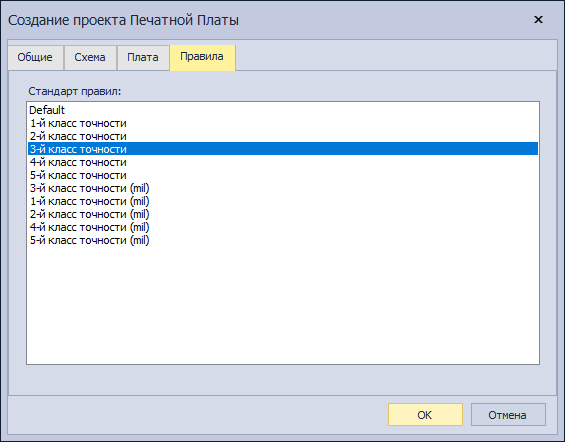
Task: Click the Отмена button
Action: coord(508,415)
